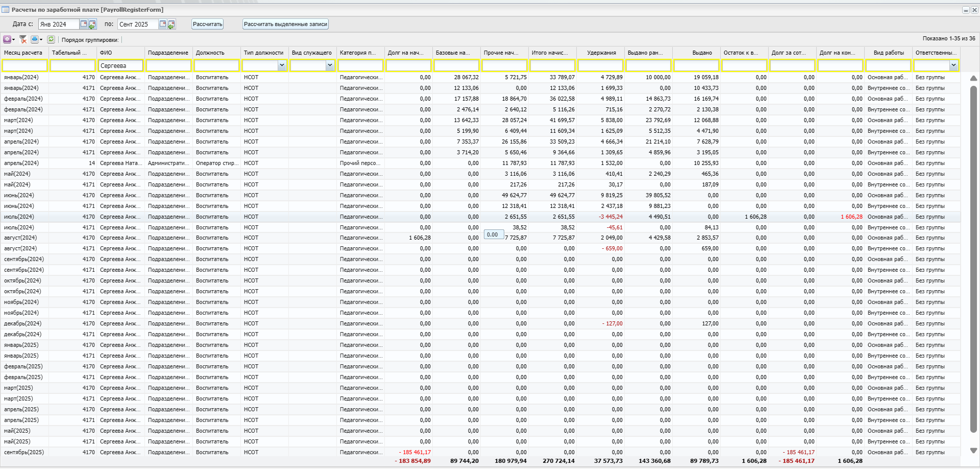Select the Оператор стир... position cell
Image resolution: width=980 pixels, height=469 pixels.
tap(216, 163)
